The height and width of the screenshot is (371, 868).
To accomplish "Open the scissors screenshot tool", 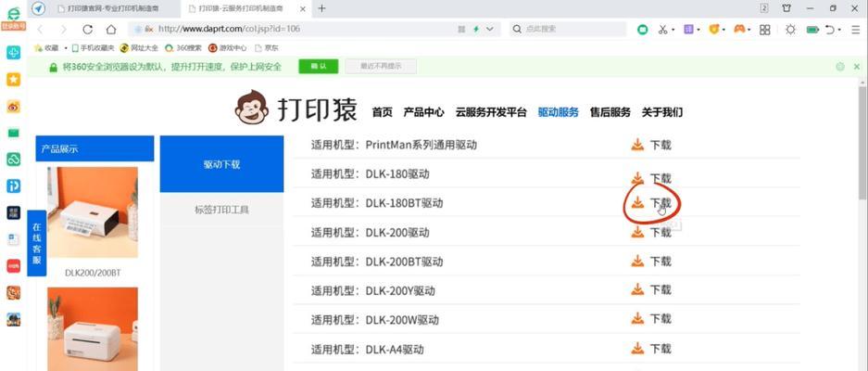I will [x=662, y=30].
